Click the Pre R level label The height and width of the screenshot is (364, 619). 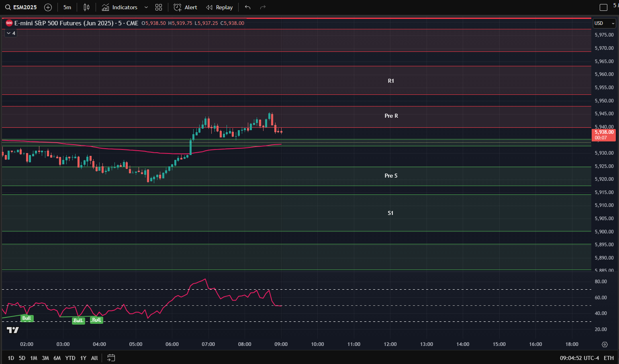pos(391,116)
